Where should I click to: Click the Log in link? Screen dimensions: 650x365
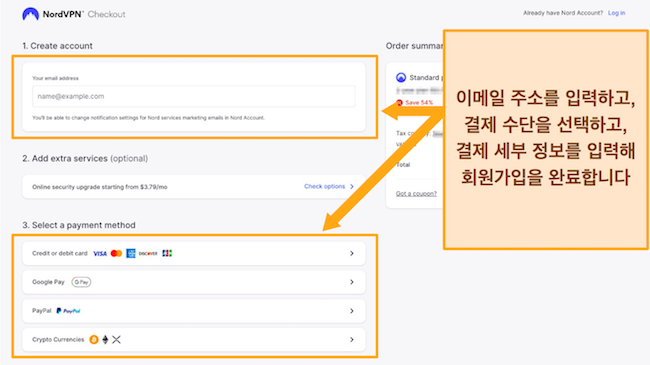pos(616,13)
